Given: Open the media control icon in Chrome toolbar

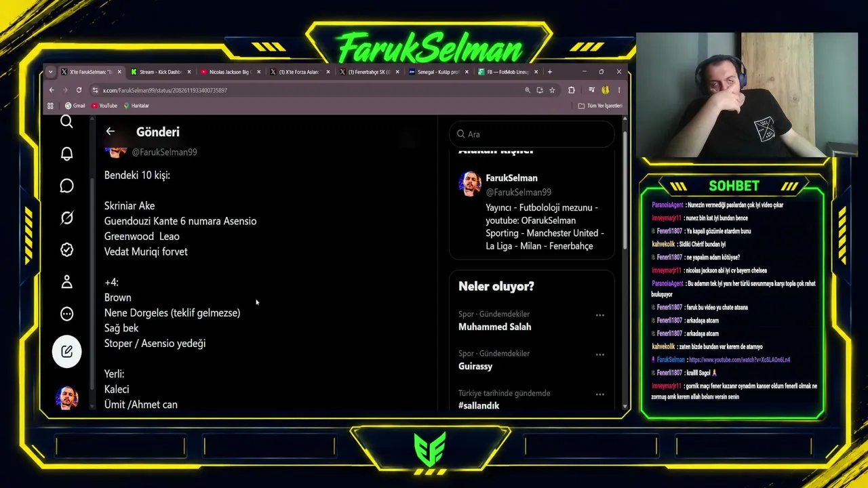Looking at the screenshot, I should (x=592, y=90).
